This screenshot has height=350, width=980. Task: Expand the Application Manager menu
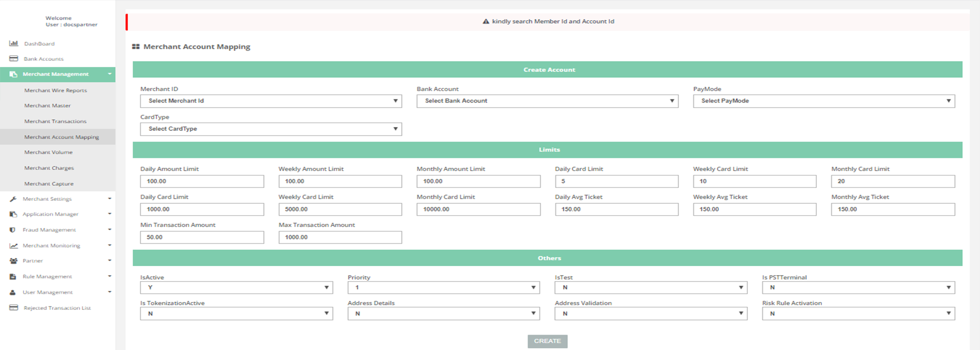(x=50, y=214)
